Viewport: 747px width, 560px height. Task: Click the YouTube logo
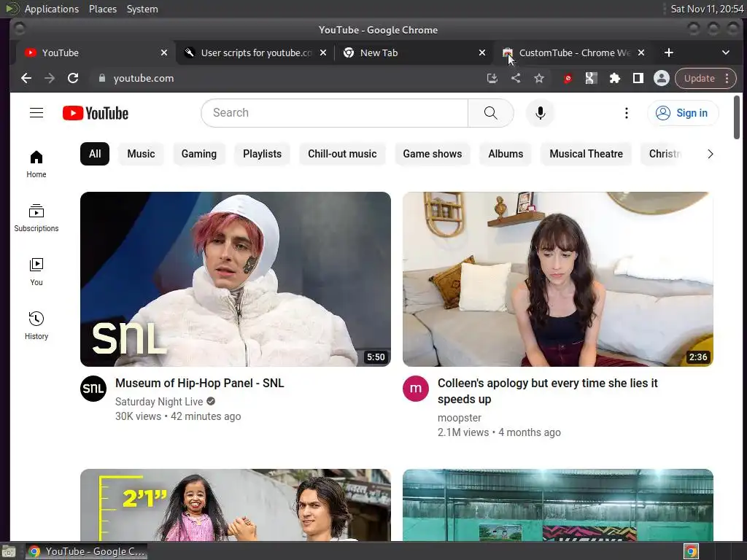(x=96, y=113)
